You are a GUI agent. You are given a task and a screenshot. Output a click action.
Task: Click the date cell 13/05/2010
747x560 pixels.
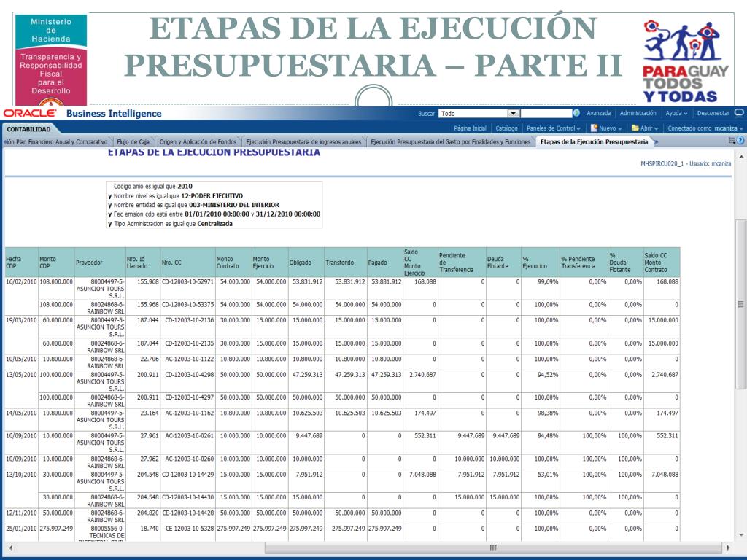21,375
